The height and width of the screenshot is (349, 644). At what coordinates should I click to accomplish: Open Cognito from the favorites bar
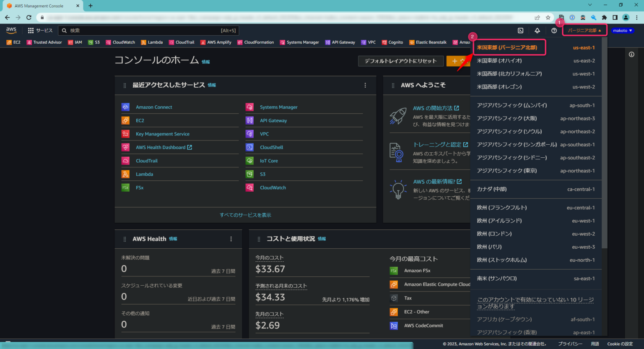coord(392,42)
